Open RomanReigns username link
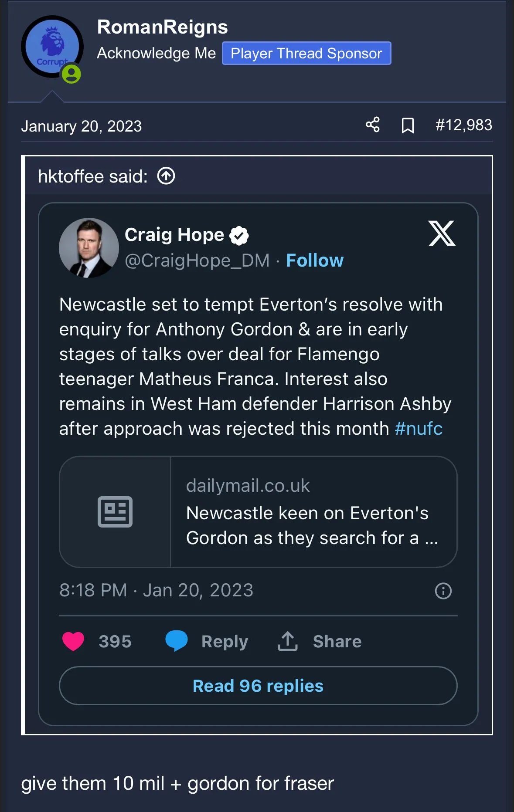Viewport: 514px width, 812px height. [162, 27]
